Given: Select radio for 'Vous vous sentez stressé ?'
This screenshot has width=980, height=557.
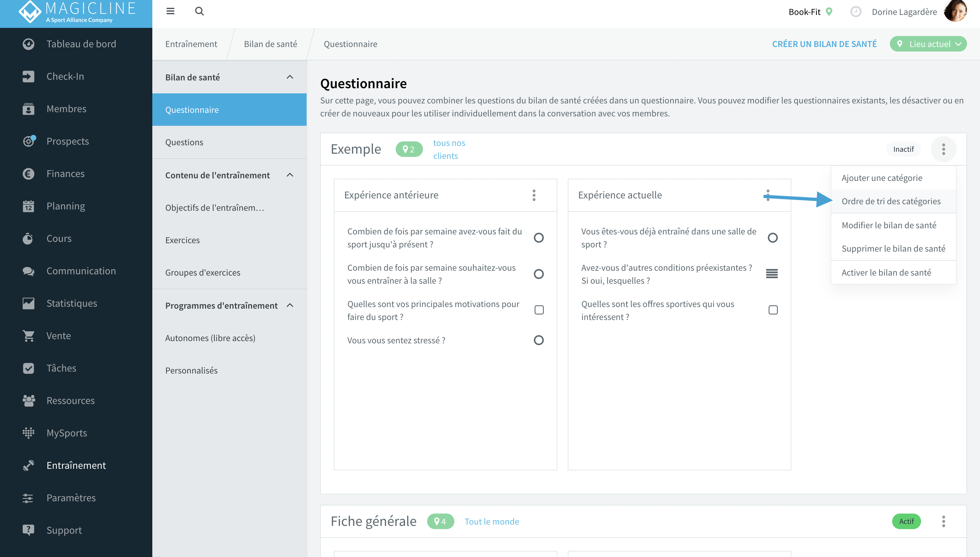Looking at the screenshot, I should (538, 340).
